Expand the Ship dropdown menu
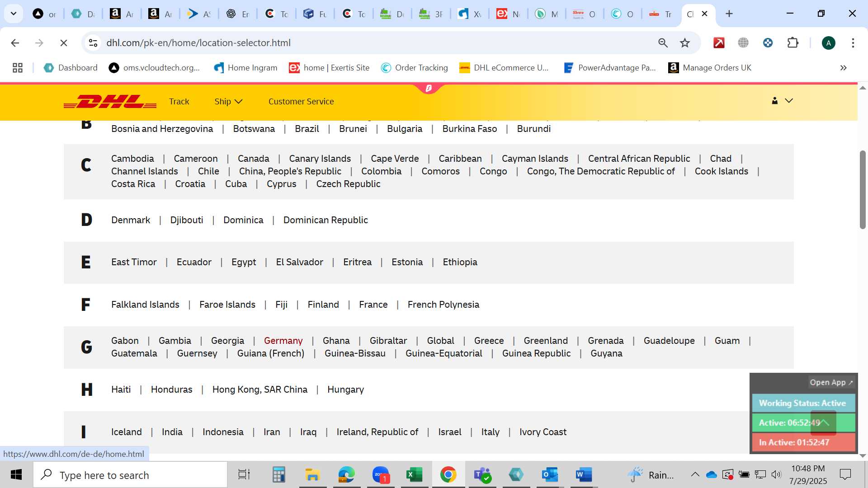868x488 pixels. tap(228, 102)
